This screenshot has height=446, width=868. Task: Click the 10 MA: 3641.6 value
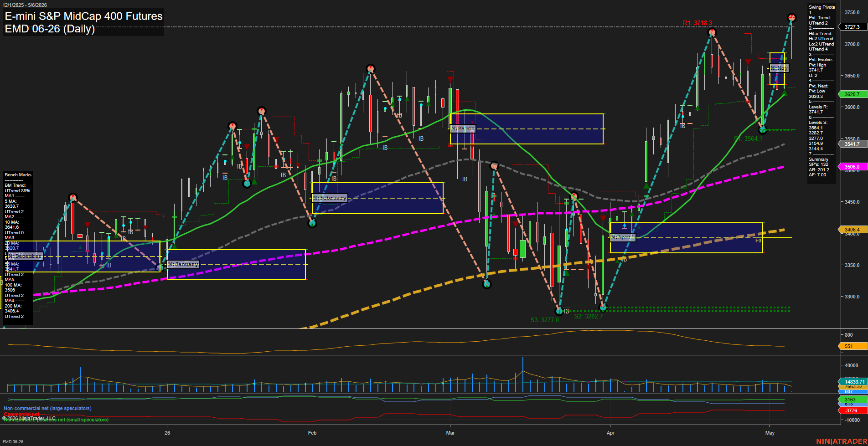(x=12, y=225)
